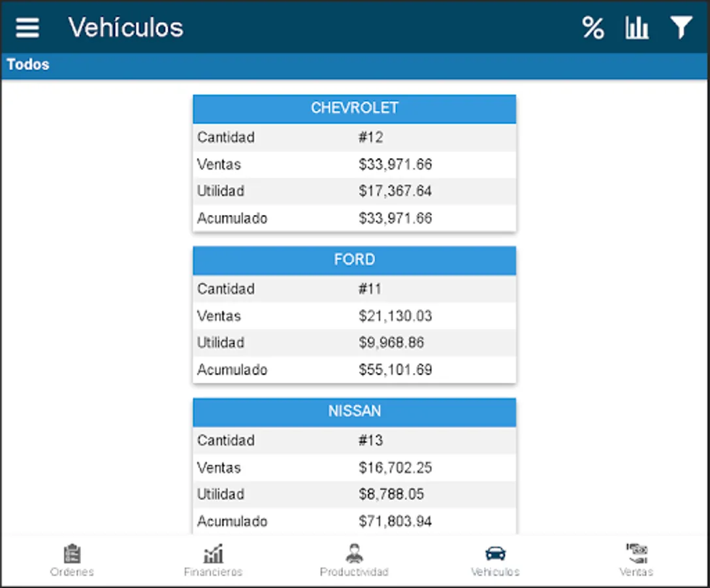The height and width of the screenshot is (588, 710).
Task: Click the Todos filter bar
Action: click(355, 65)
